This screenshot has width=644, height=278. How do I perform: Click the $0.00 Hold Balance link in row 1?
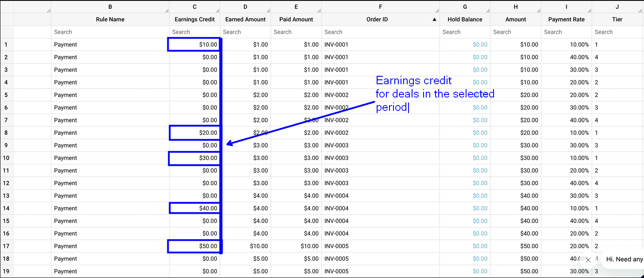pyautogui.click(x=480, y=45)
